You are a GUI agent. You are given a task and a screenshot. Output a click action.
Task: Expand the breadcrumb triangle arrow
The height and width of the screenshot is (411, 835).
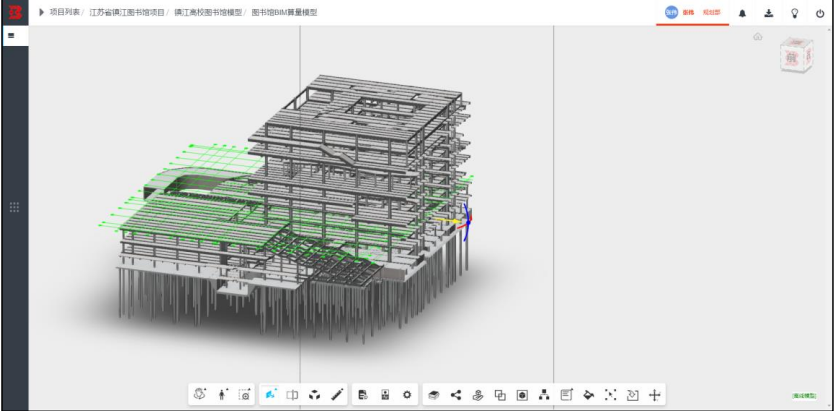pyautogui.click(x=42, y=12)
